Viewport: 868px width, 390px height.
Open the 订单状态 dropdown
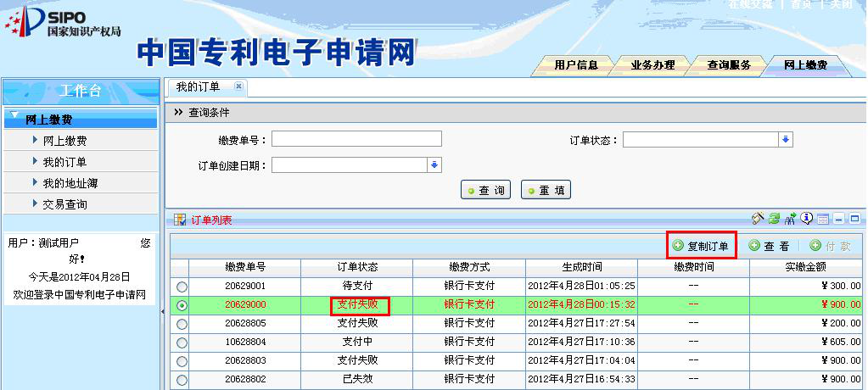point(786,140)
